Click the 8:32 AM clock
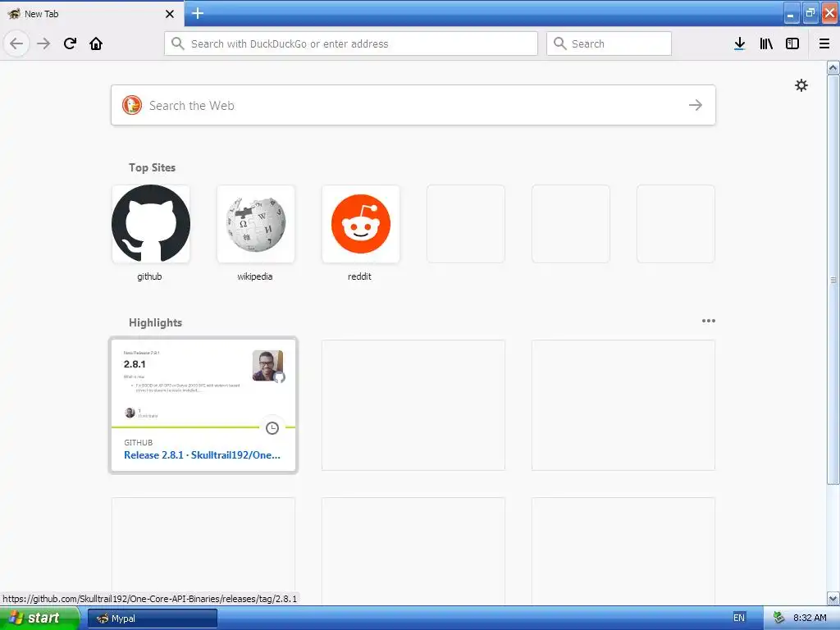 pyautogui.click(x=810, y=618)
